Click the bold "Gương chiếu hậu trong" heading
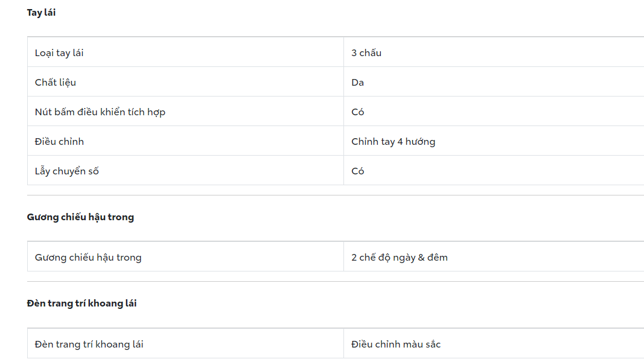 coord(80,217)
